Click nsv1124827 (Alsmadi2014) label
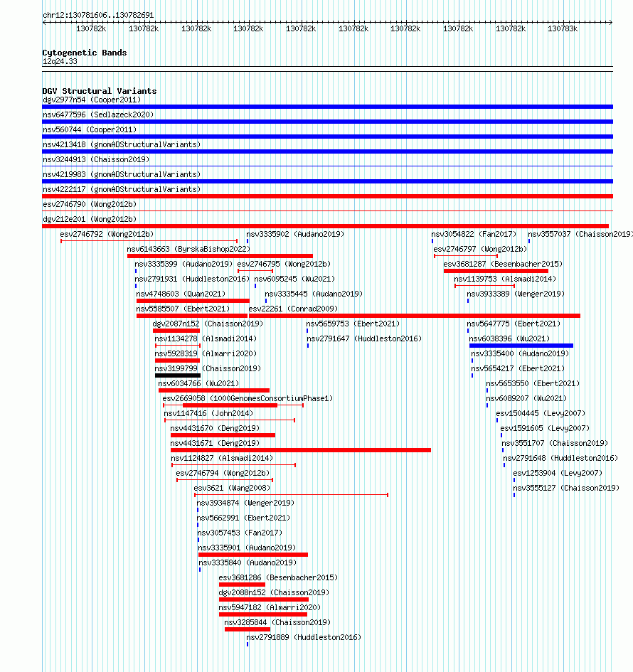This screenshot has height=672, width=633. [x=222, y=459]
